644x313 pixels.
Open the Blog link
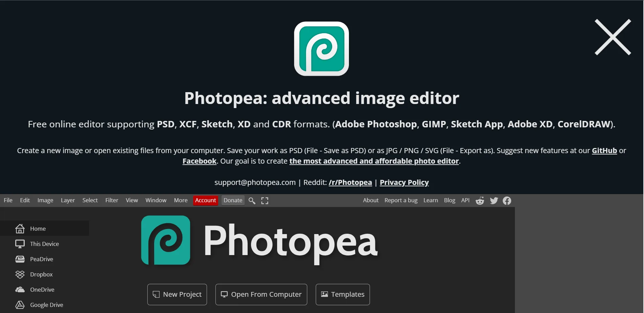click(450, 200)
